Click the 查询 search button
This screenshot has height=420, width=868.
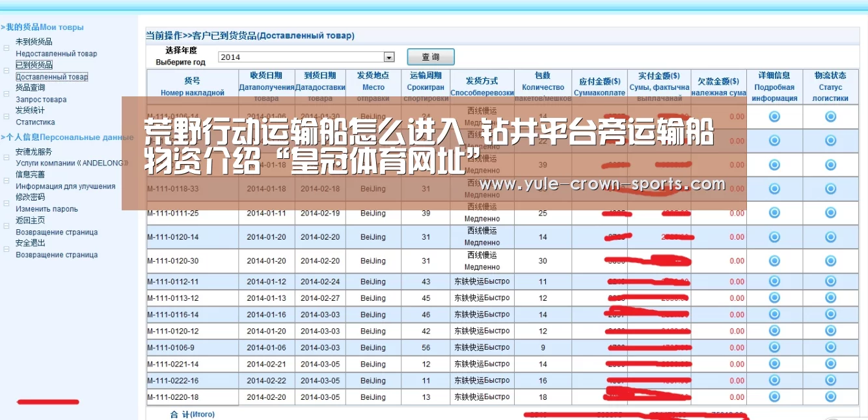tap(431, 57)
